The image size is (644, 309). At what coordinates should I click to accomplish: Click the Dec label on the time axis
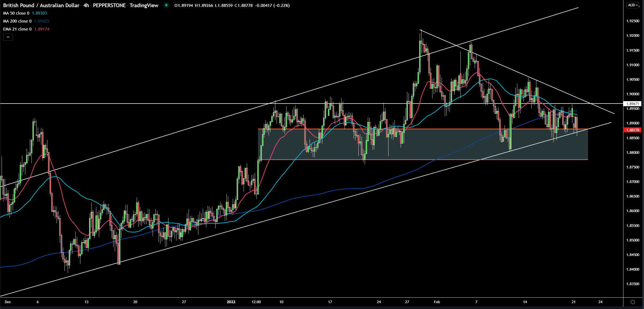point(8,302)
